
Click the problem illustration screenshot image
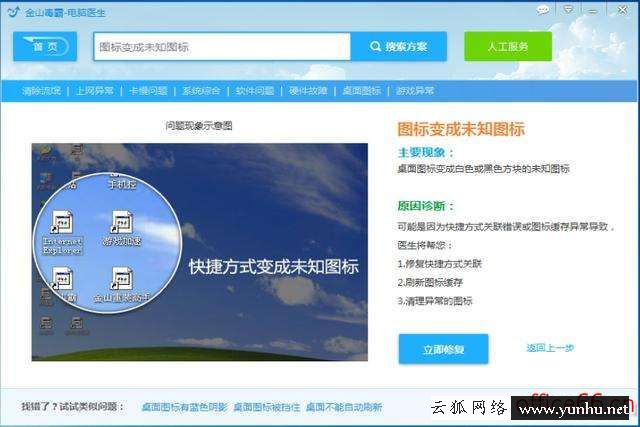coord(200,252)
